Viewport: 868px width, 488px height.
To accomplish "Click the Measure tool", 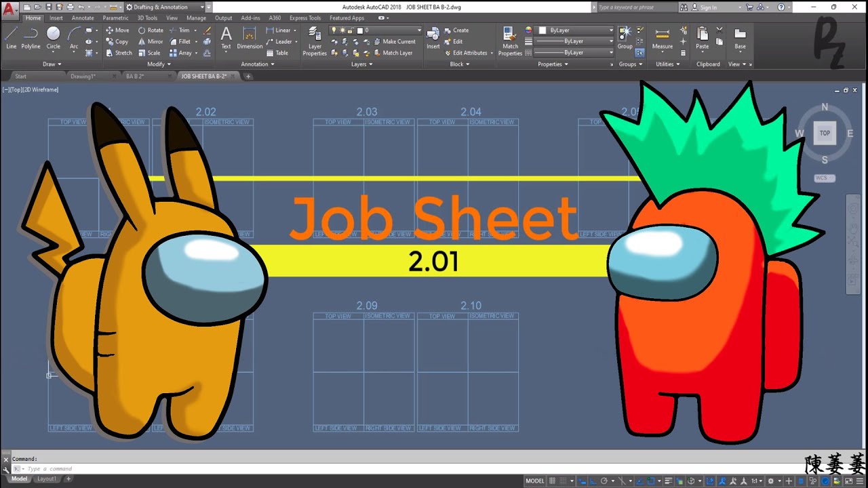I will [663, 38].
